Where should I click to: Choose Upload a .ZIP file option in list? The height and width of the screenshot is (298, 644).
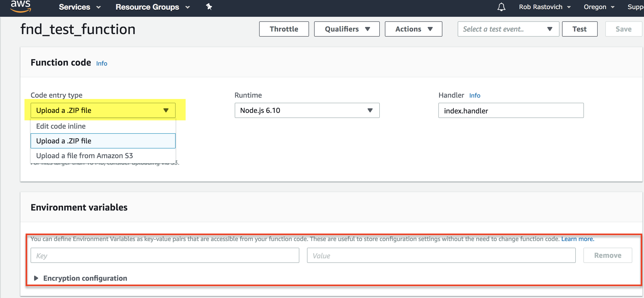[x=103, y=141]
